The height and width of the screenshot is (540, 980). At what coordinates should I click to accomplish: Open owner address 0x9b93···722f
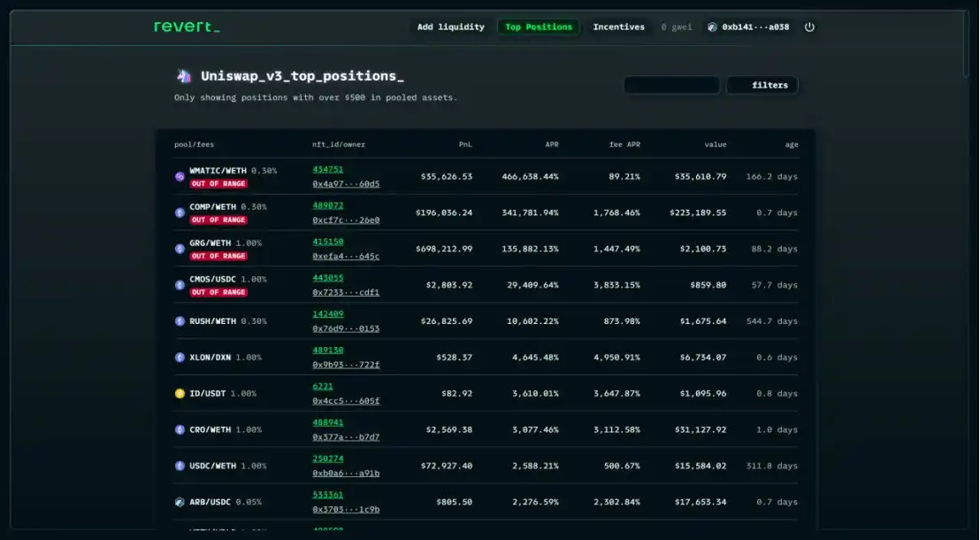tap(346, 365)
